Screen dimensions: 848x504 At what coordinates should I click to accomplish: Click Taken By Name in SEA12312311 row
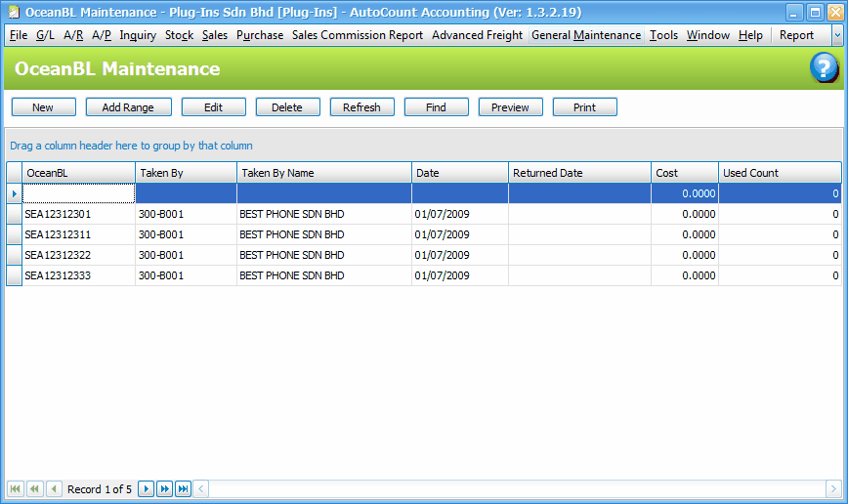click(324, 234)
